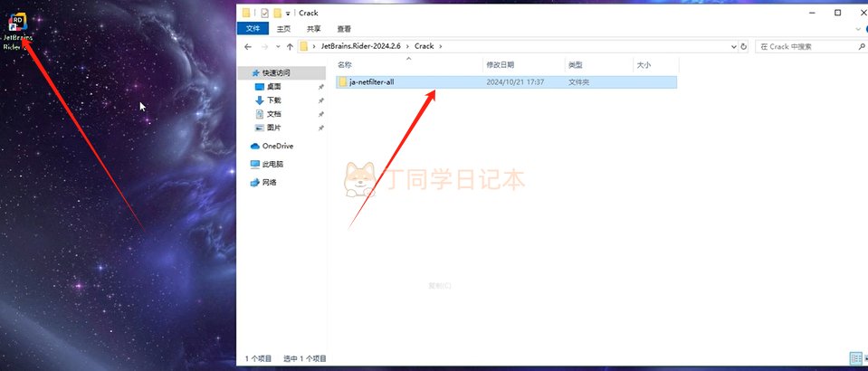Click the forward navigation arrow
Screen dimensions: 868x371
point(264,46)
